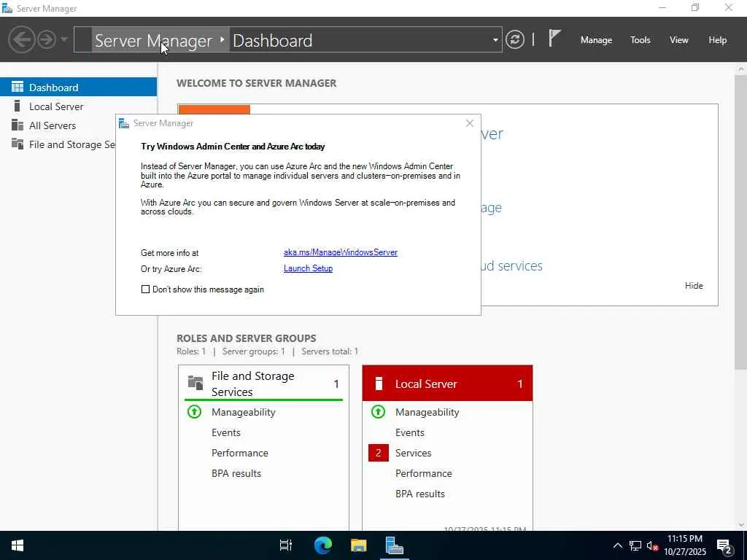Screen dimensions: 747x560
Task: Check Don't show this message again
Action: 145,289
